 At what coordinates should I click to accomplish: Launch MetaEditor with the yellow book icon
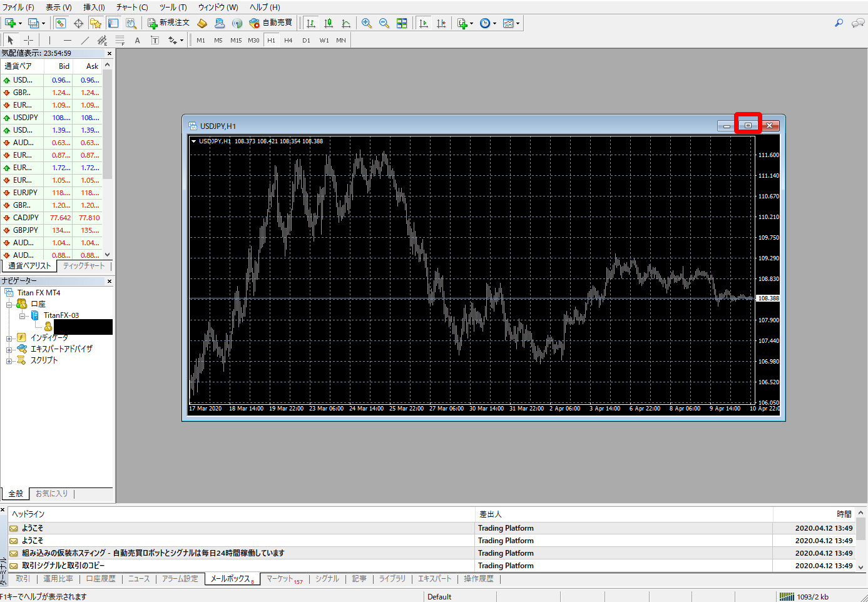pyautogui.click(x=202, y=23)
